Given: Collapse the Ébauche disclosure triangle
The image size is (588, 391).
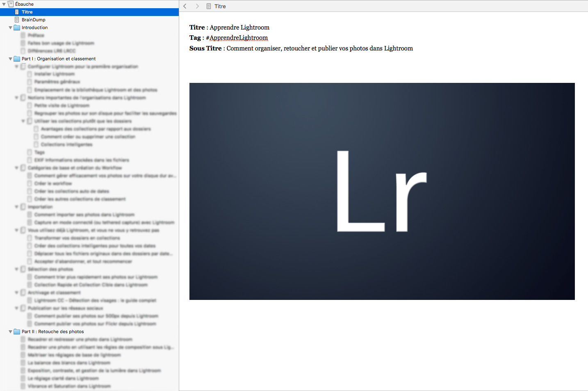Looking at the screenshot, I should tap(4, 4).
